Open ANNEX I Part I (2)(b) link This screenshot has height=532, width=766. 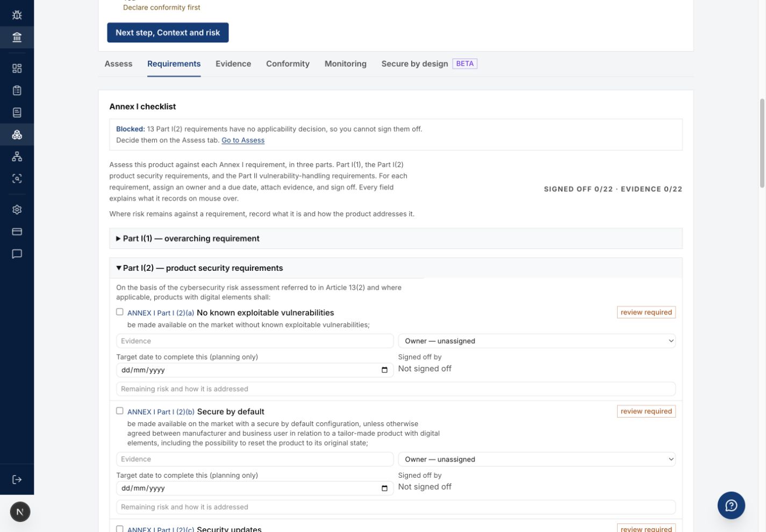[161, 412]
